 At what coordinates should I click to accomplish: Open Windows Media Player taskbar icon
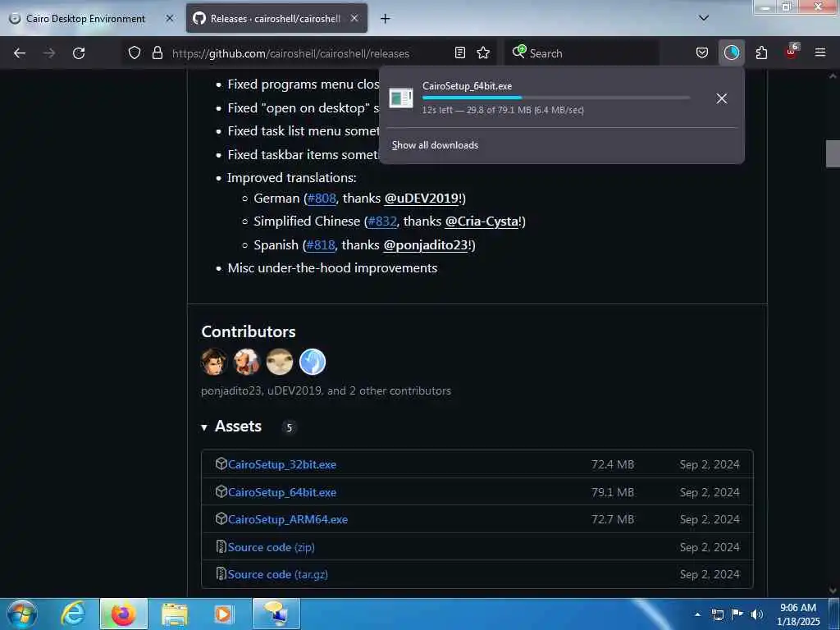click(x=223, y=614)
